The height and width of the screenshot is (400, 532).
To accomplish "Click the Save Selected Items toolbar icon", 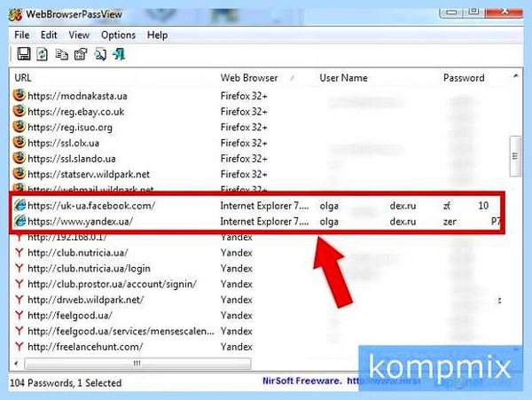I will click(24, 54).
